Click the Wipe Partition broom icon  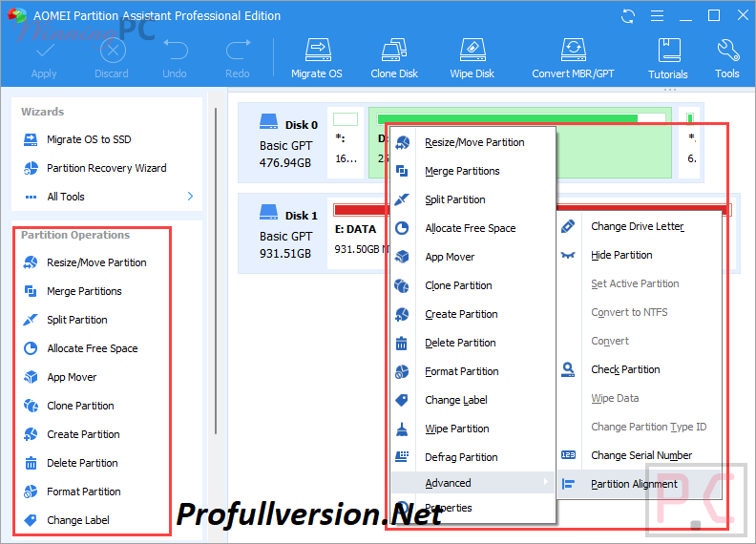(x=402, y=429)
